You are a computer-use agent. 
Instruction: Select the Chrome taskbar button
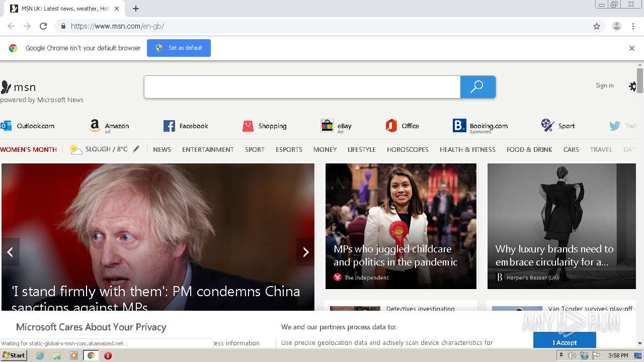pos(91,355)
